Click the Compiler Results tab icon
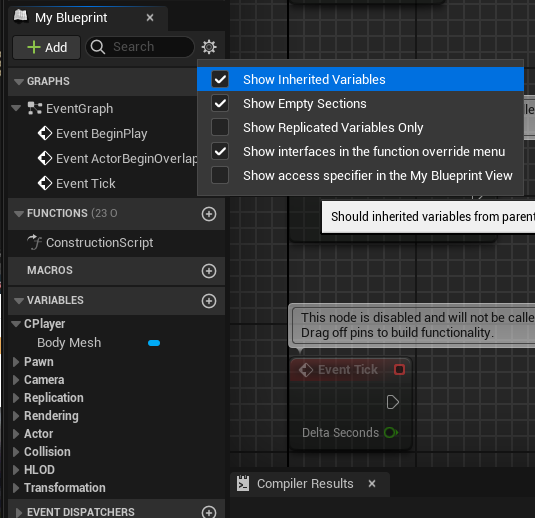The height and width of the screenshot is (518, 535). pos(243,484)
